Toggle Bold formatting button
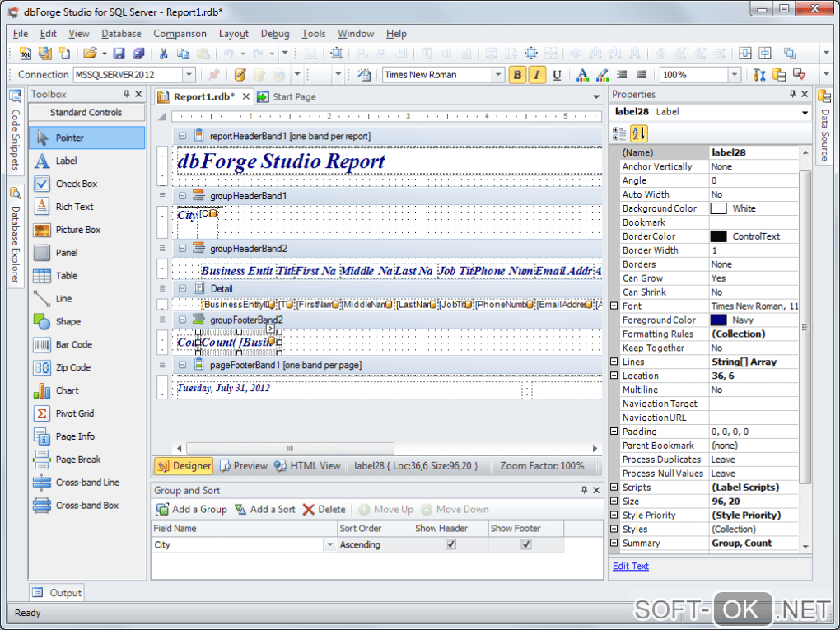Screen dimensions: 840x630 tap(517, 75)
